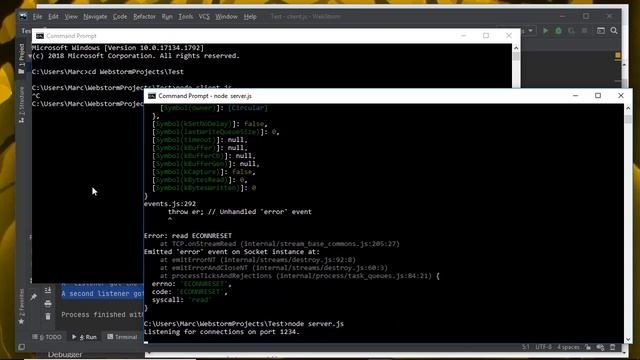Image resolution: width=640 pixels, height=360 pixels.
Task: Click the UTF-8 encoding status entry
Action: pos(543,347)
